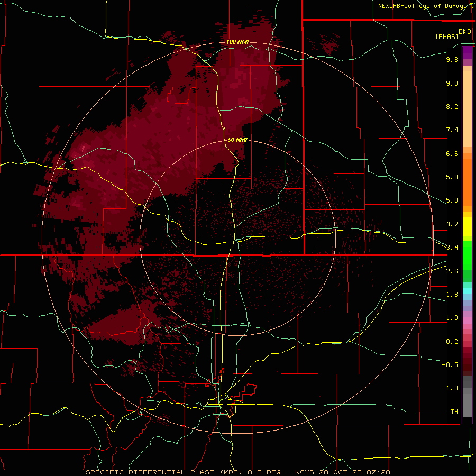Screen dimensions: 476x476
Task: Click the 100 NMI range ring label
Action: coord(237,42)
